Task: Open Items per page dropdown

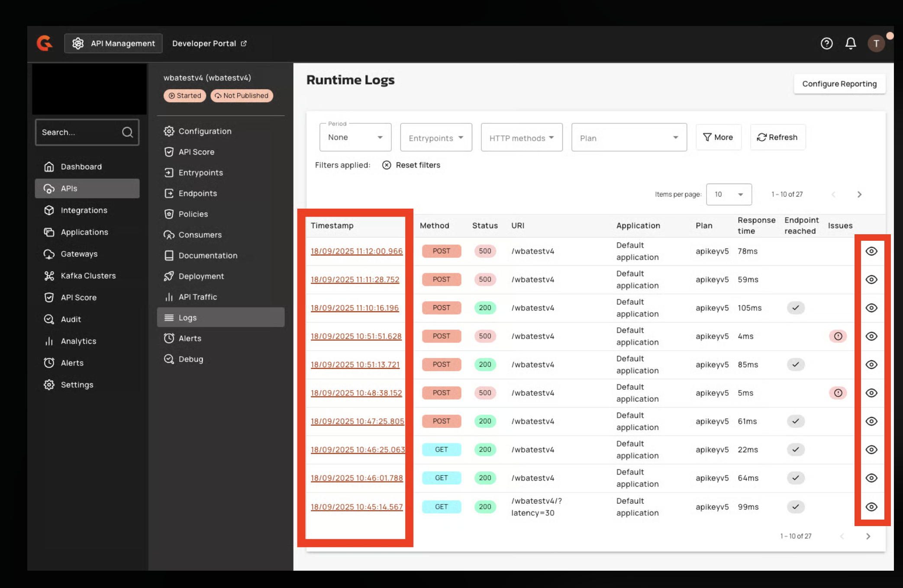Action: pos(729,194)
